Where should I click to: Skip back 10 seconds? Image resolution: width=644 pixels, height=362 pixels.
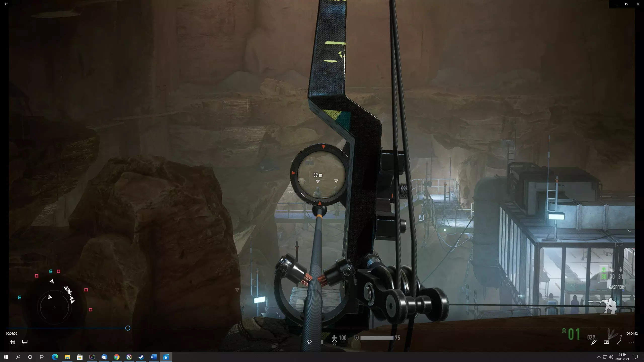(309, 342)
